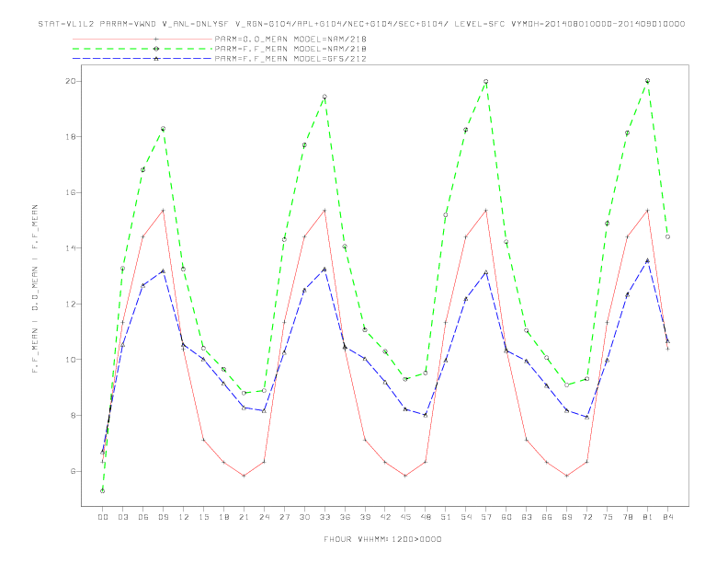This screenshot has height=563, width=728.
Task: Click x-axis tick label 36
Action: click(x=345, y=517)
